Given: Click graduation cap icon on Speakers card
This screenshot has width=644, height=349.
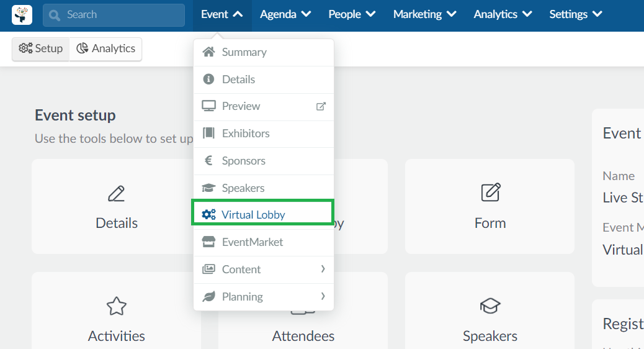Looking at the screenshot, I should pos(490,306).
